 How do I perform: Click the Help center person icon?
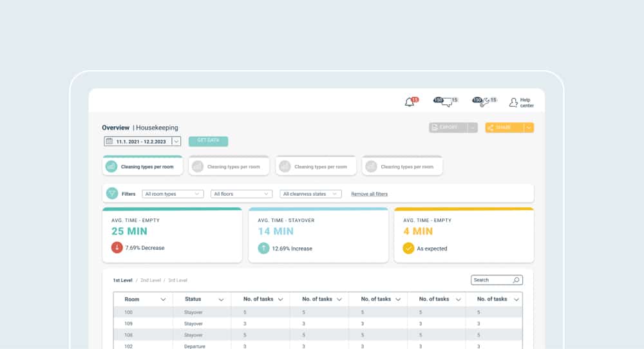[x=513, y=102]
